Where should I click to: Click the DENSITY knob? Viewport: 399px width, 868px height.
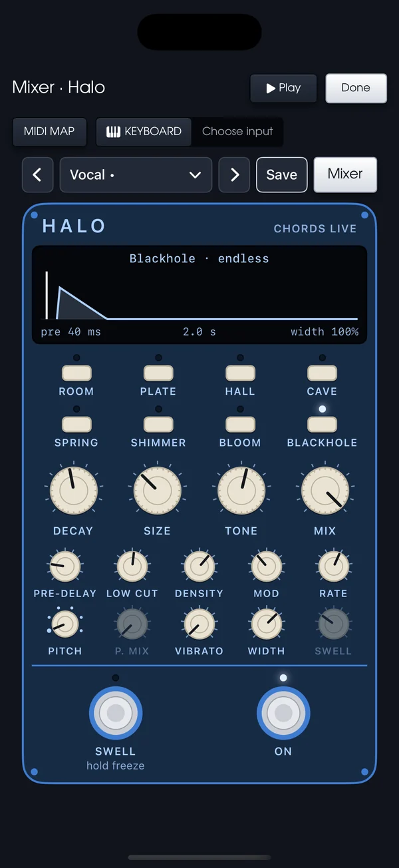pyautogui.click(x=199, y=566)
